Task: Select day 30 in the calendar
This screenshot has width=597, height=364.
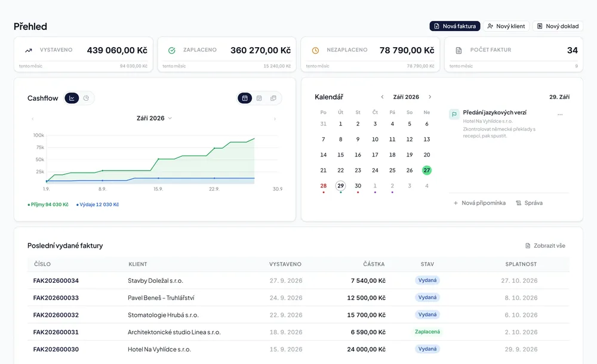Action: 358,186
